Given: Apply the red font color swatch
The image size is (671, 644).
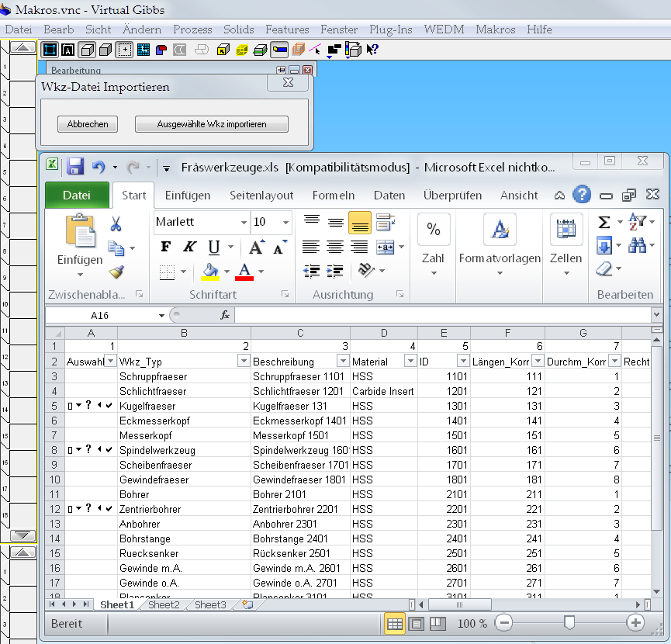Looking at the screenshot, I should [x=244, y=272].
